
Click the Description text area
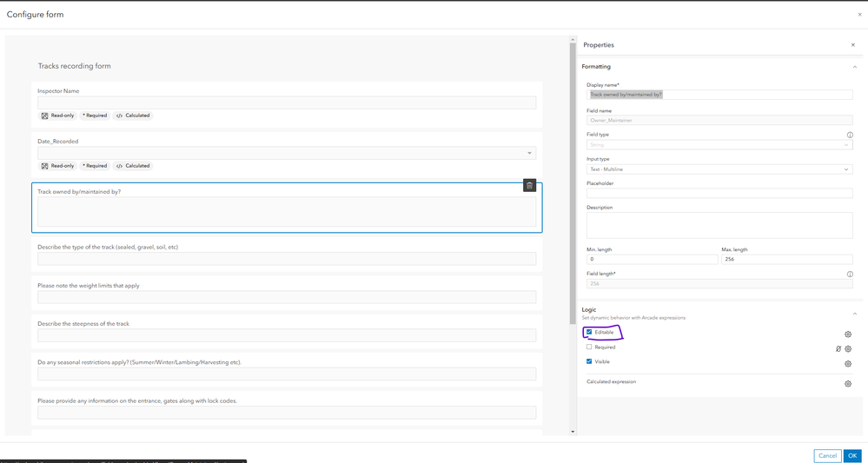pyautogui.click(x=719, y=225)
